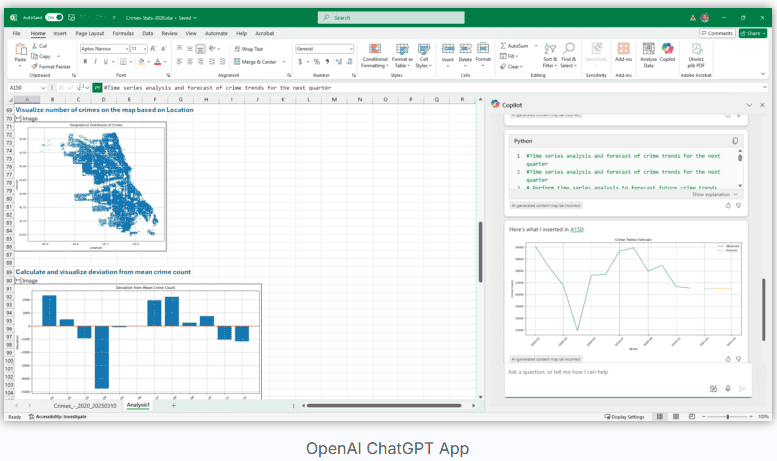Toggle the AutoSave switch
The image size is (777, 461).
pyautogui.click(x=54, y=17)
